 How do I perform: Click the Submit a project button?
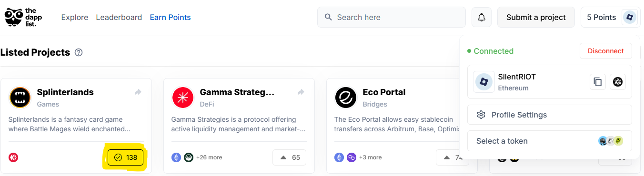tap(536, 17)
